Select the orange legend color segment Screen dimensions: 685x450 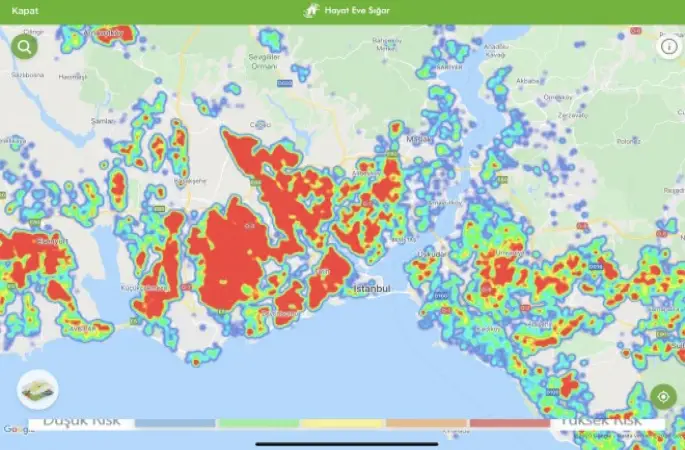click(427, 423)
